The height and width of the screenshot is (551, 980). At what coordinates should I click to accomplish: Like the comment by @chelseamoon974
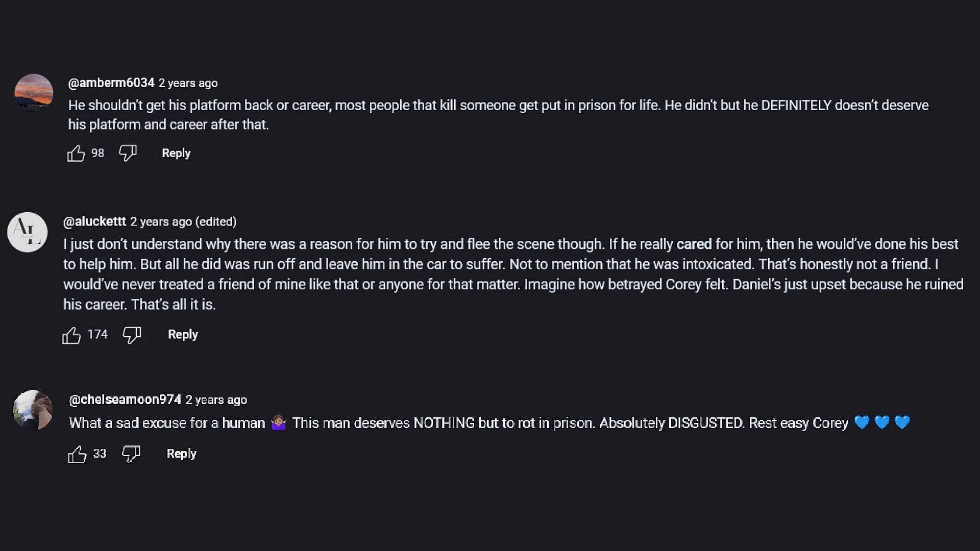click(77, 454)
